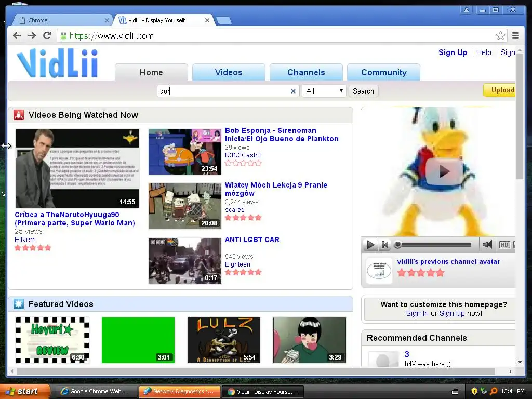The image size is (532, 399).
Task: Skip back to the video start in the player
Action: (385, 245)
